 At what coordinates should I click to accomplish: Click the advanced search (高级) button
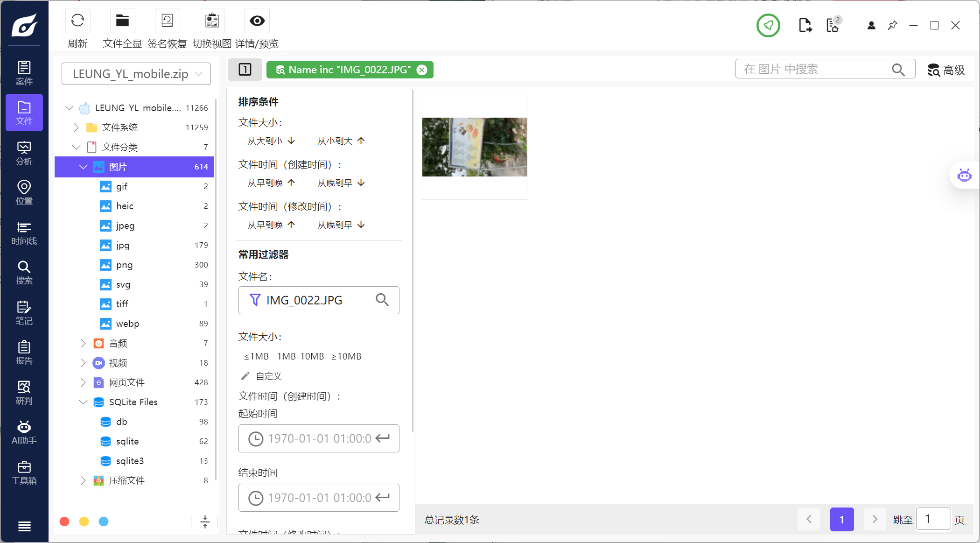point(946,70)
